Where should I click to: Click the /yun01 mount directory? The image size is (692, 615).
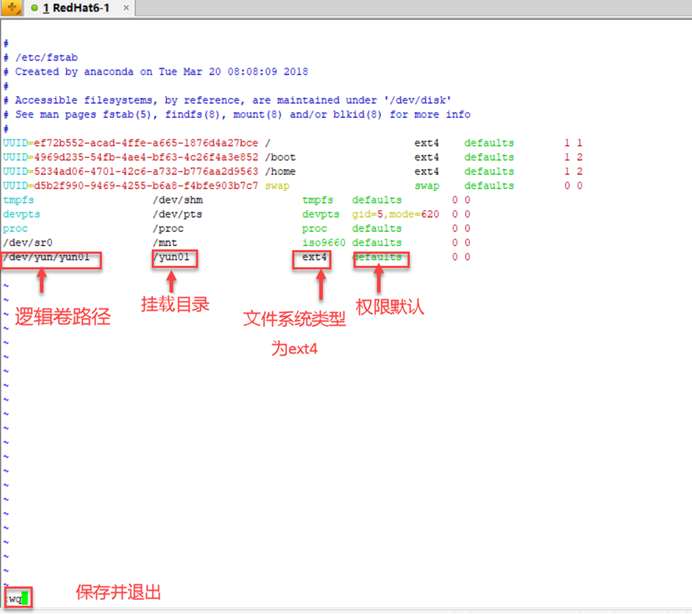[x=171, y=257]
